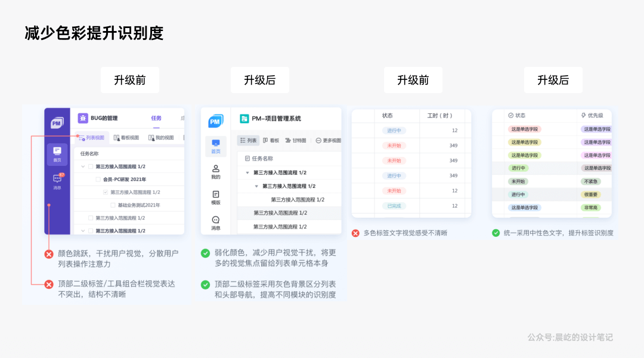Click red X icon beside 顶部二级标签/工具组合栏 text
This screenshot has width=644, height=358.
coord(49,285)
